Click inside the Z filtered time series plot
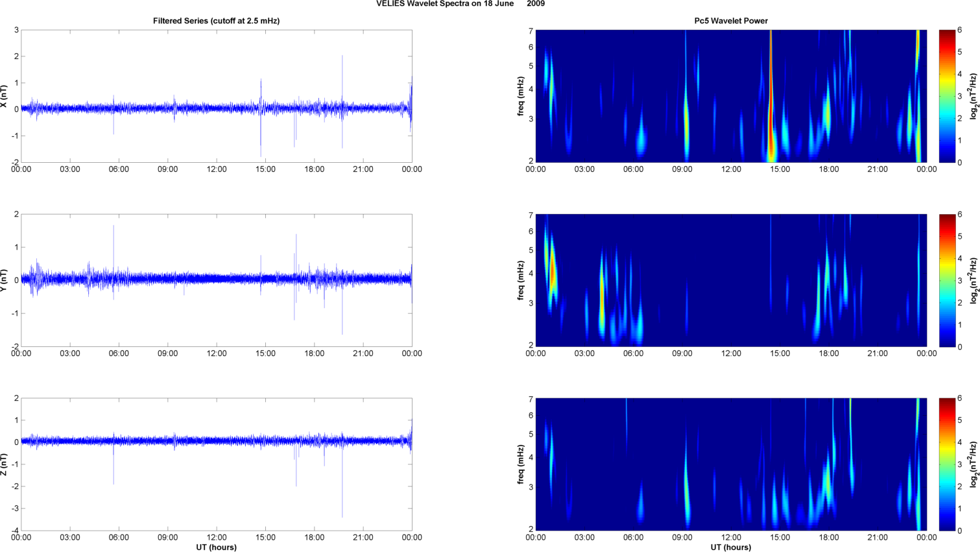The width and height of the screenshot is (980, 552). (x=217, y=464)
